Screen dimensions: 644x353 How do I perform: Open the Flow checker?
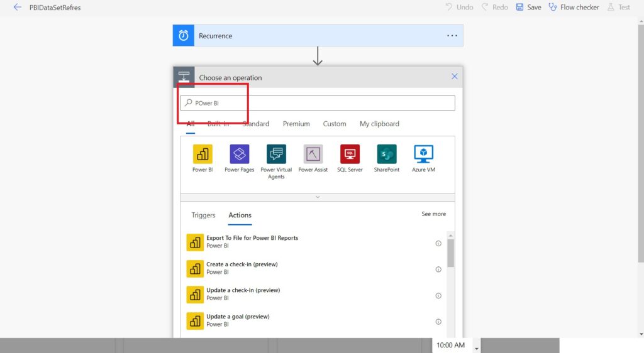point(574,8)
